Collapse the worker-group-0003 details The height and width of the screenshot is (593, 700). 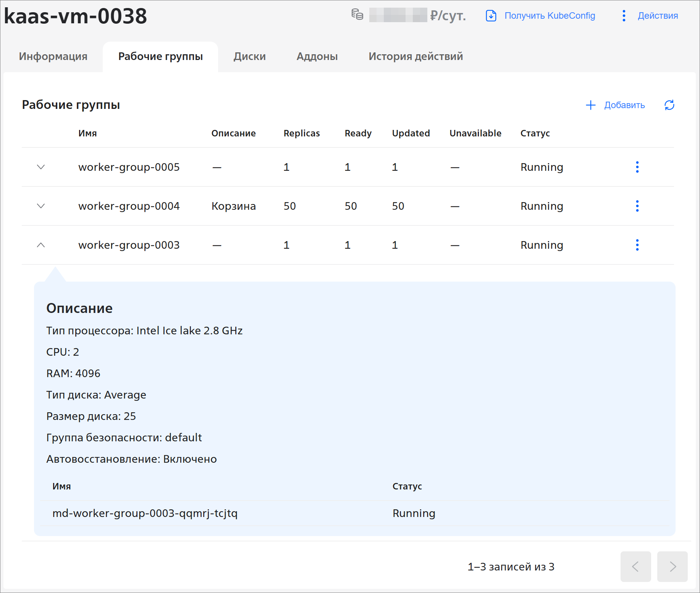click(x=41, y=245)
